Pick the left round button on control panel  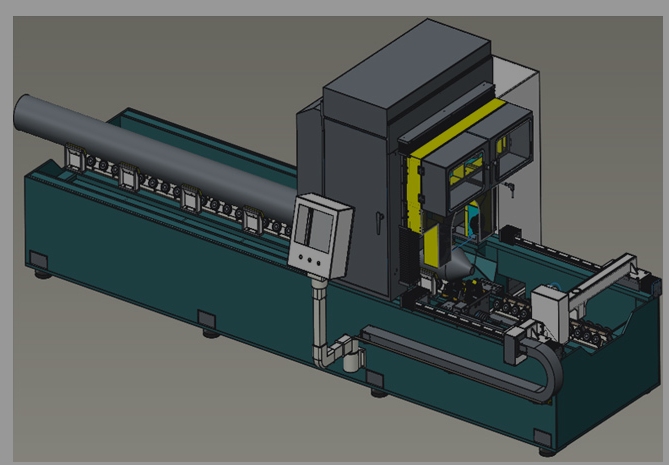point(300,257)
